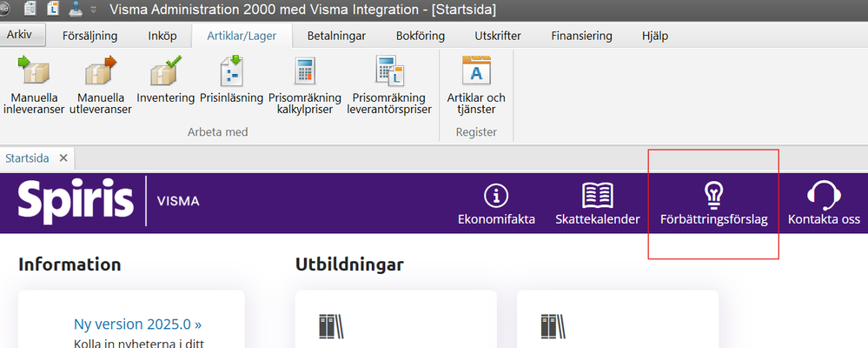The height and width of the screenshot is (348, 868).
Task: Click the Register group label
Action: 476,132
